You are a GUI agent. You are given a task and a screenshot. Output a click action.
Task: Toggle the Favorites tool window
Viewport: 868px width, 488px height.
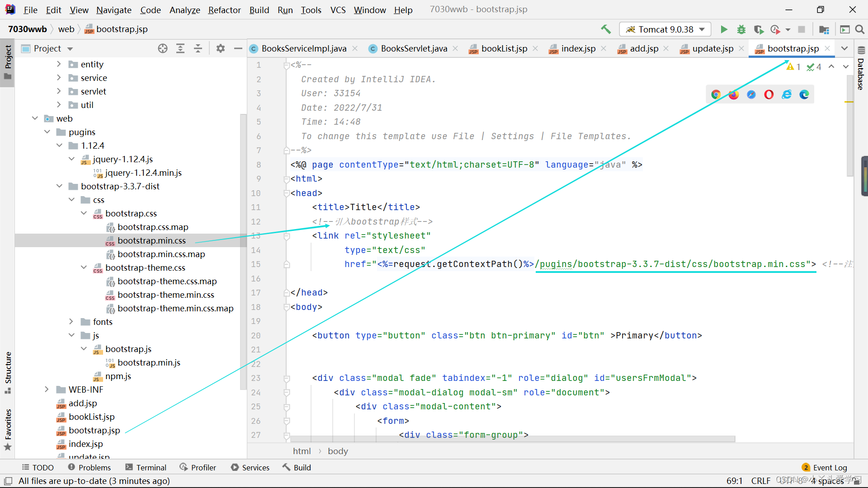tap(8, 429)
